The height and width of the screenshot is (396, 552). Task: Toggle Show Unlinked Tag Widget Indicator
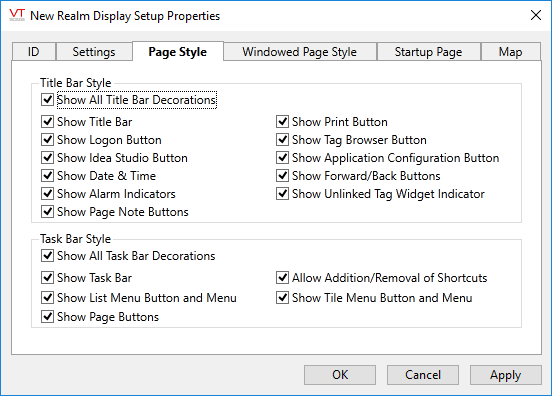pos(282,193)
